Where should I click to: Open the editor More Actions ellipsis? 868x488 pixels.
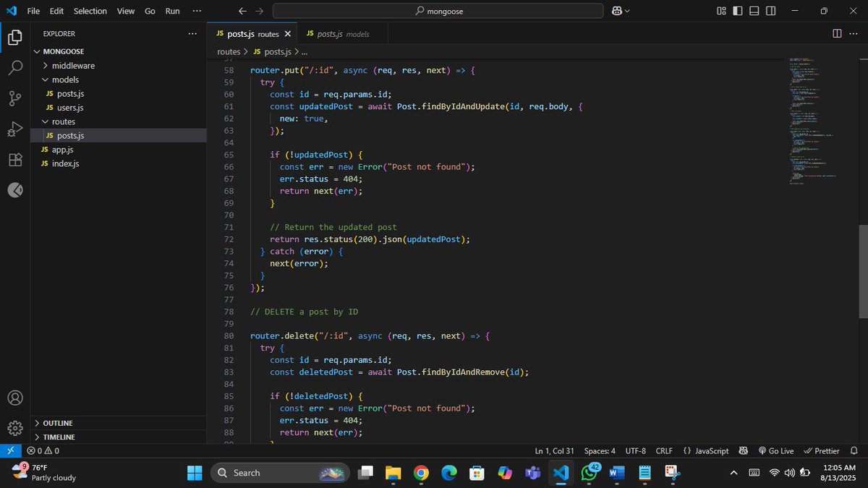854,33
